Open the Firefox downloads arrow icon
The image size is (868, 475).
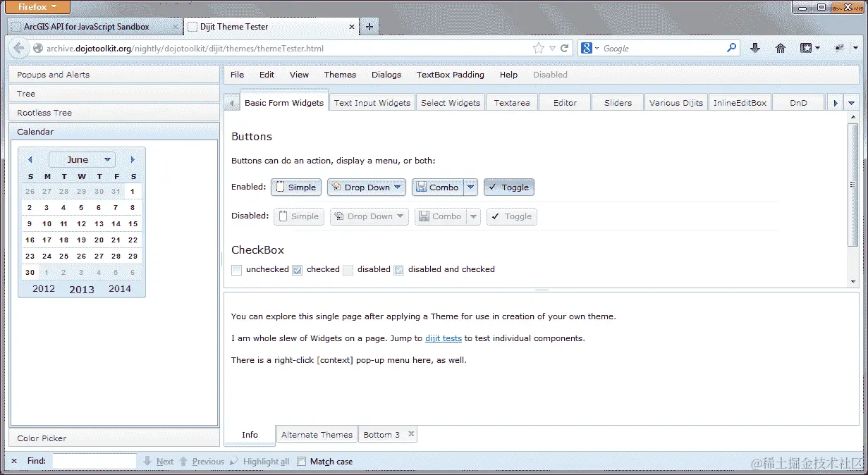pos(755,48)
